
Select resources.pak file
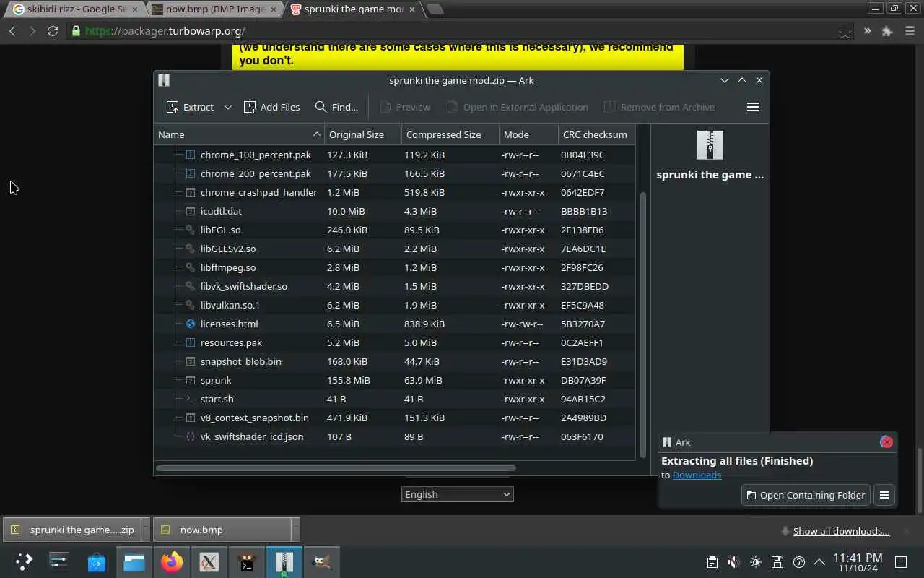point(395,342)
